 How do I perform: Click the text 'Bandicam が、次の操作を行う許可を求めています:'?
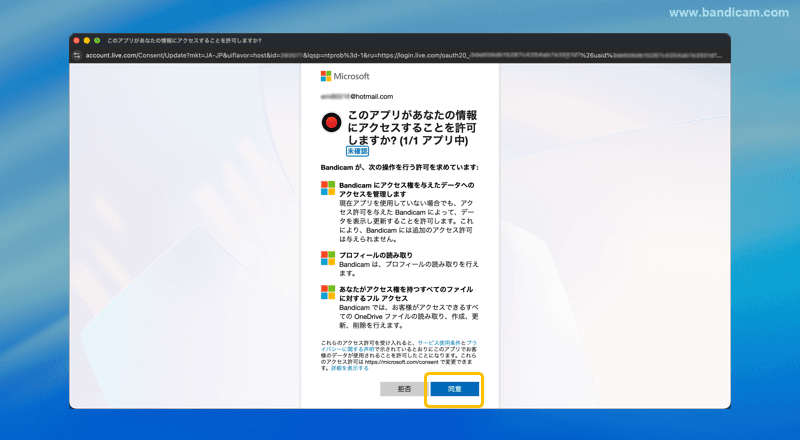pos(399,167)
